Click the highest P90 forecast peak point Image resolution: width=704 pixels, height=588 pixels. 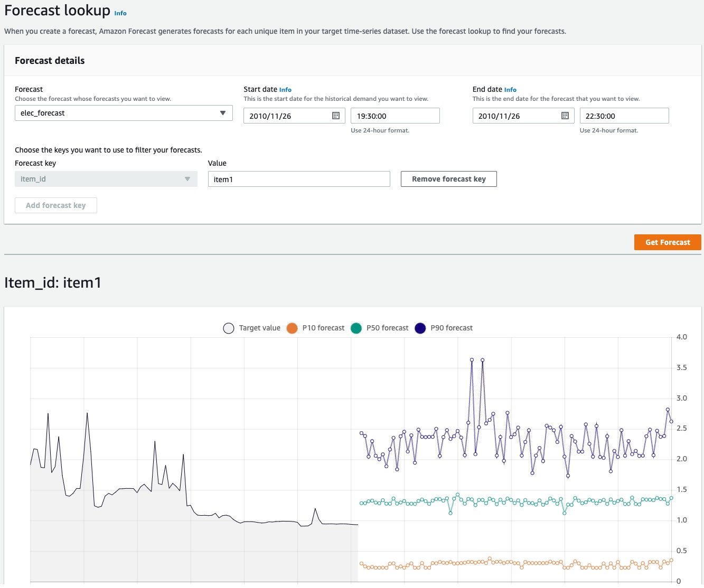pos(472,360)
